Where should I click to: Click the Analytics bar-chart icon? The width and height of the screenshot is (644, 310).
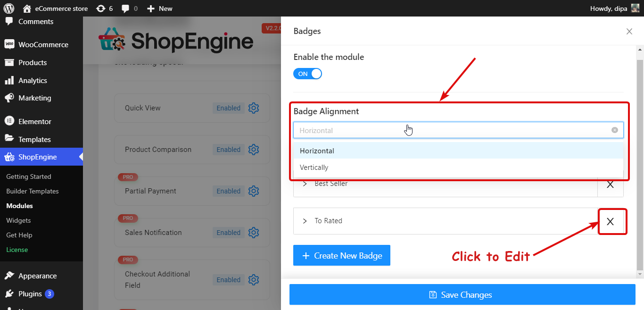(9, 80)
